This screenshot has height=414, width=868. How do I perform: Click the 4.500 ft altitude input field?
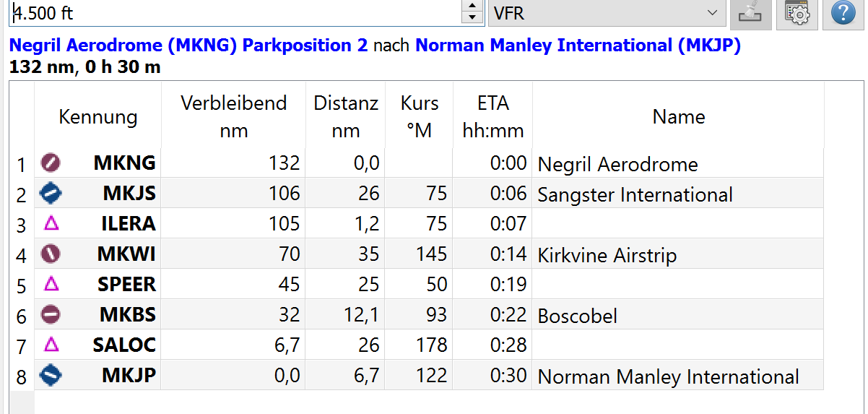coord(234,13)
